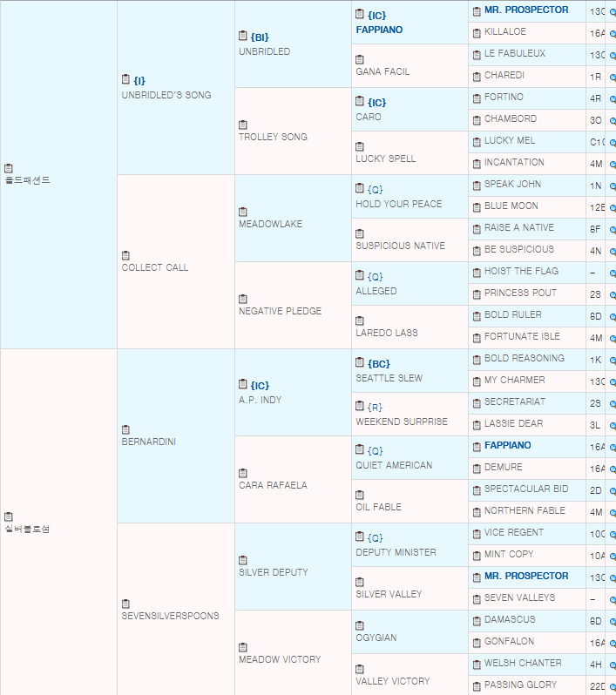Open the clipboard icon above BERNARDINI
This screenshot has height=695, width=616.
pyautogui.click(x=125, y=429)
